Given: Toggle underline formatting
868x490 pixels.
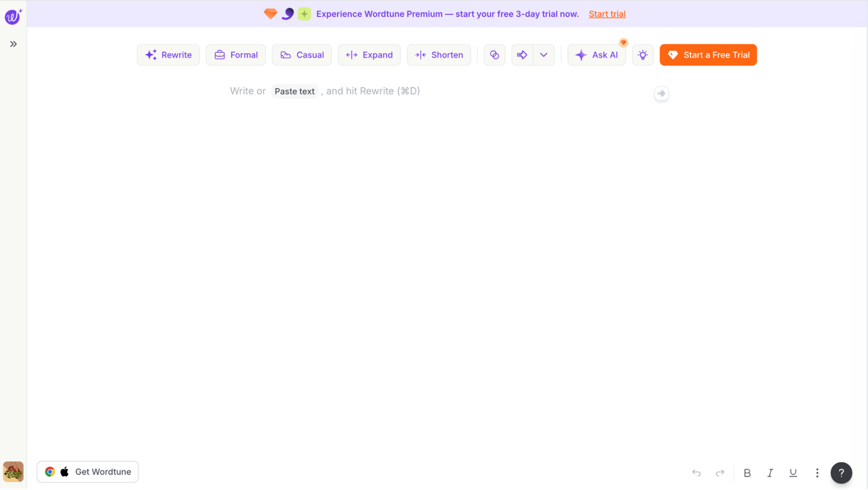Looking at the screenshot, I should click(x=793, y=473).
